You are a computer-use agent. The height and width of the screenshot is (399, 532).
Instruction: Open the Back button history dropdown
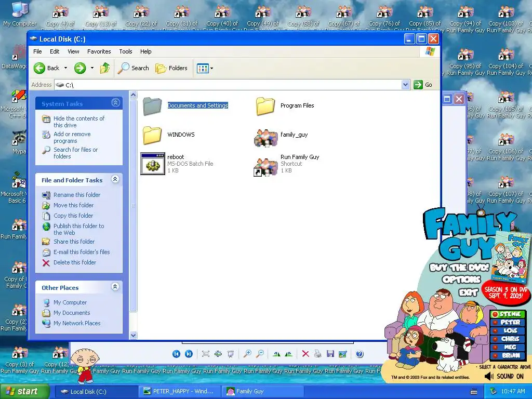click(x=65, y=68)
